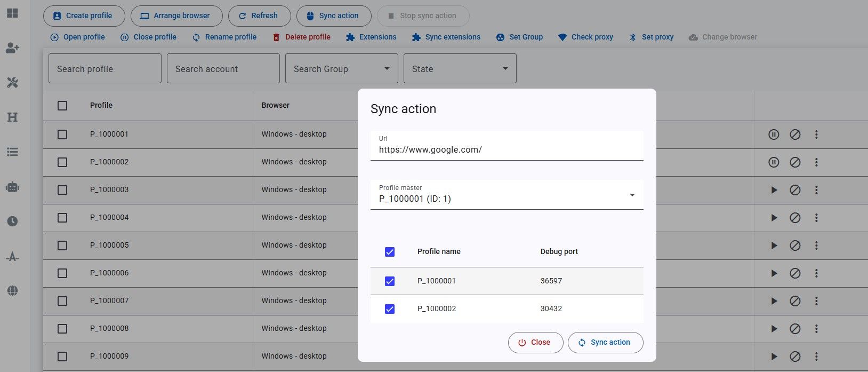
Task: Click the block icon for P_1000008
Action: pyautogui.click(x=795, y=329)
